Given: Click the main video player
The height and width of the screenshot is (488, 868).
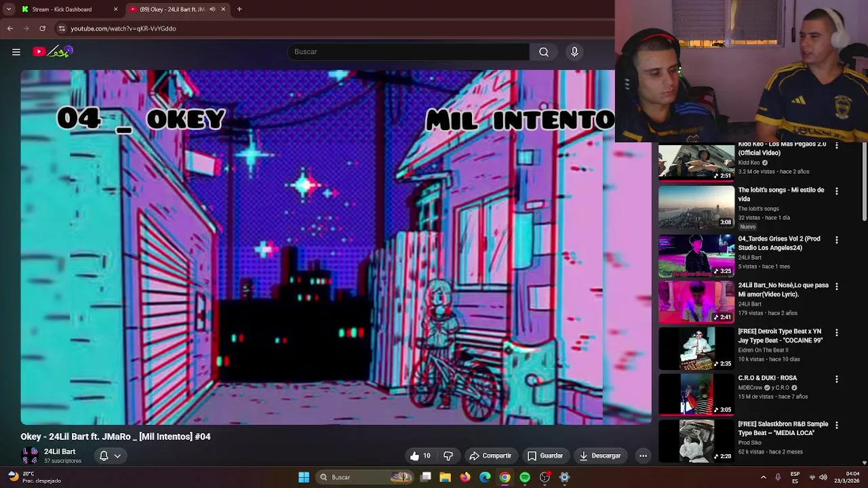Looking at the screenshot, I should coord(336,247).
